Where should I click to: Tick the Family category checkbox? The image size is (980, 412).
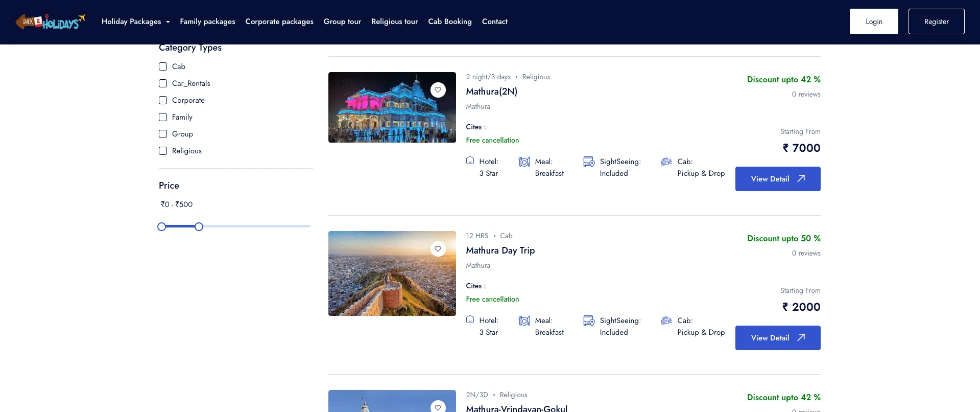tap(163, 117)
